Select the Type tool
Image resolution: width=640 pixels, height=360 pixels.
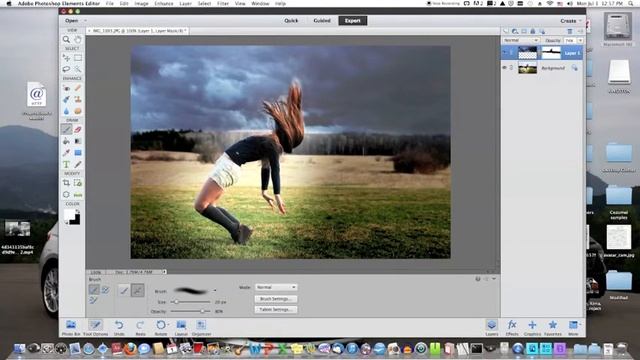pyautogui.click(x=66, y=164)
